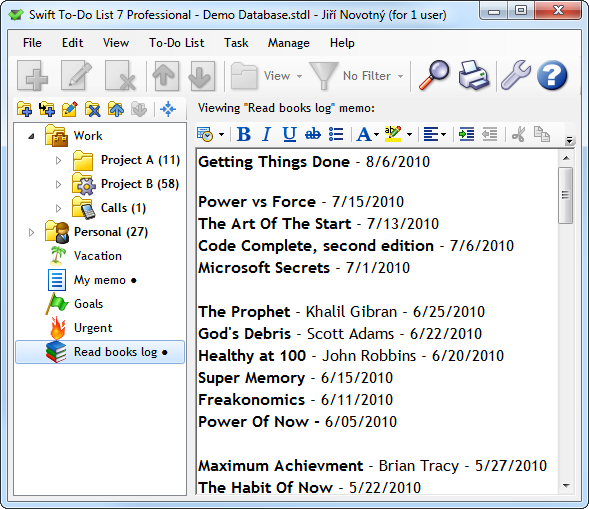589x509 pixels.
Task: Open date/time insert dropdown arrow
Action: (221, 134)
